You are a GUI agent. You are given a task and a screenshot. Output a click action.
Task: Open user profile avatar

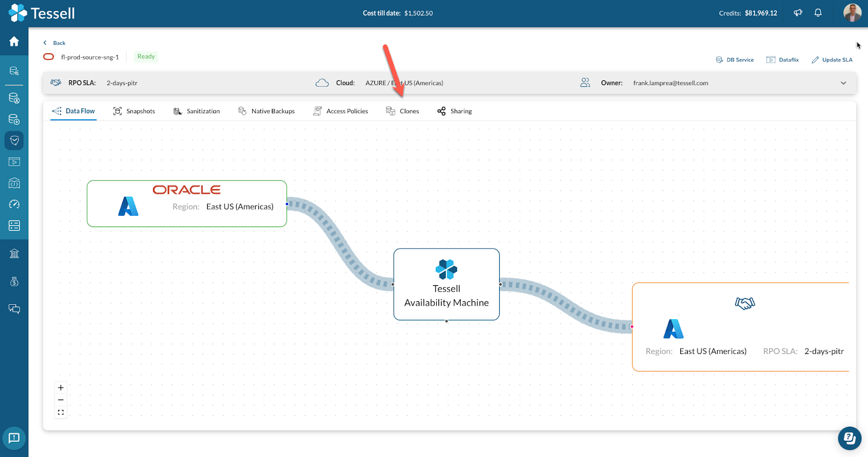point(852,12)
